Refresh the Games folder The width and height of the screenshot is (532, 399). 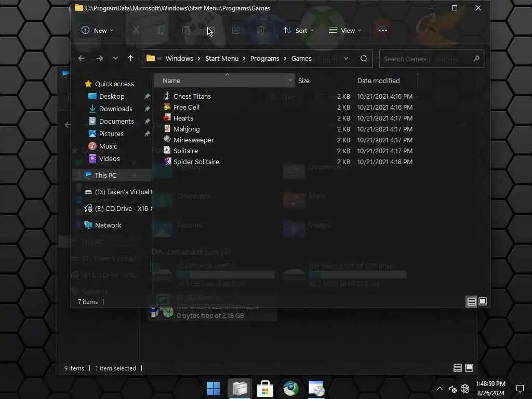tap(363, 58)
